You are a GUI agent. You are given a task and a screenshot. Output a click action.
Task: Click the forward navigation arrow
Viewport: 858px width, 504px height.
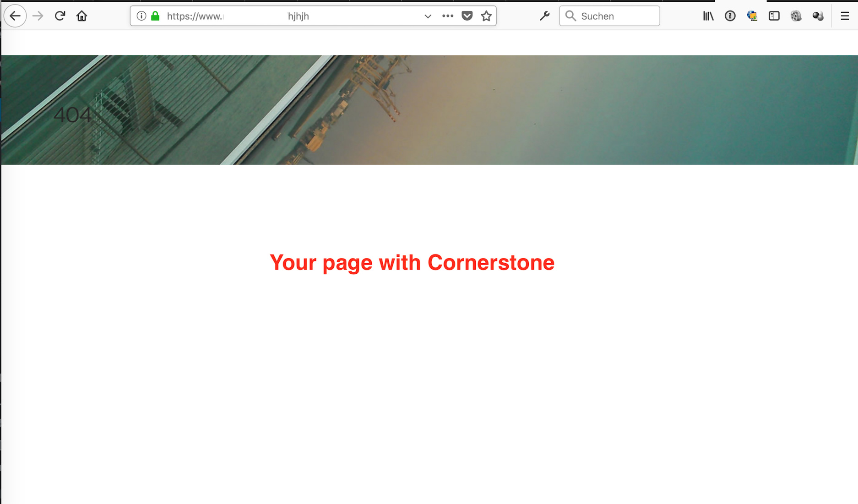(x=38, y=16)
